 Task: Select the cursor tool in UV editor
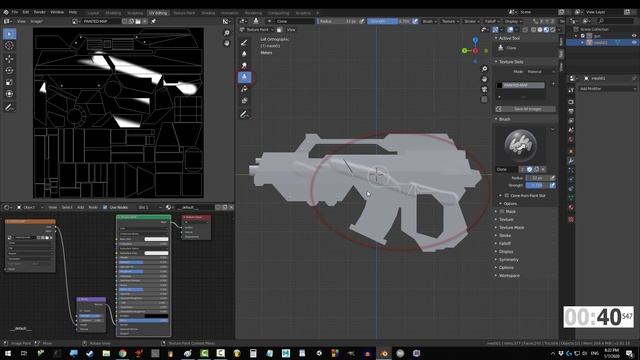(x=9, y=46)
